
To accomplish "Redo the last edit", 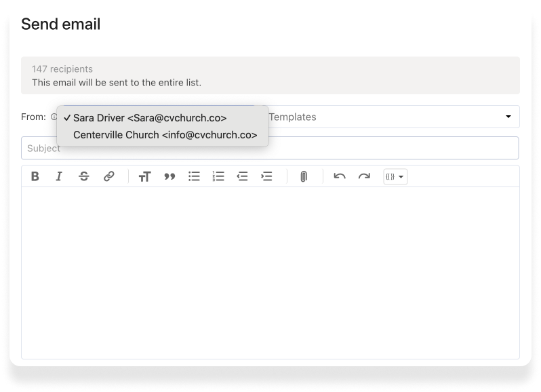I will [x=364, y=176].
